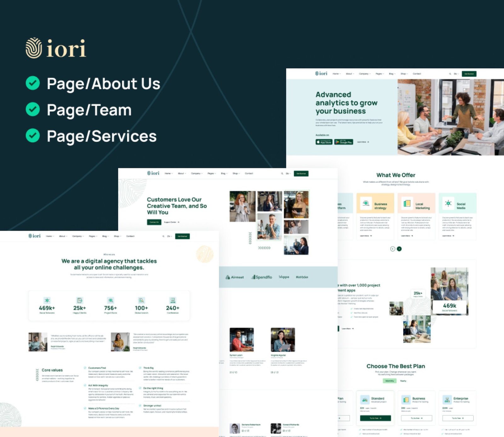Click the 100+ global branch icon
The height and width of the screenshot is (437, 504).
pyautogui.click(x=141, y=300)
